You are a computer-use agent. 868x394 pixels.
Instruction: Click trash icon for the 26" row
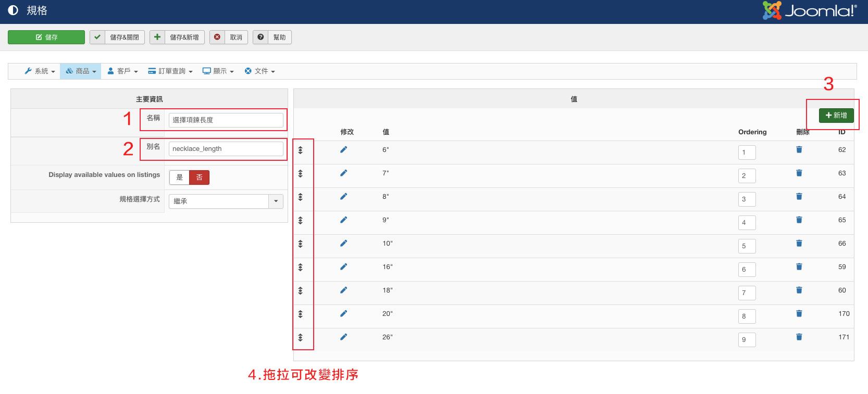pos(799,337)
